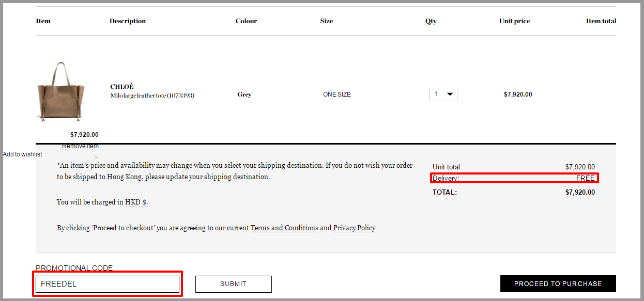Click the unit price $7,920.00 in Unit price column
644x301 pixels.
(518, 94)
